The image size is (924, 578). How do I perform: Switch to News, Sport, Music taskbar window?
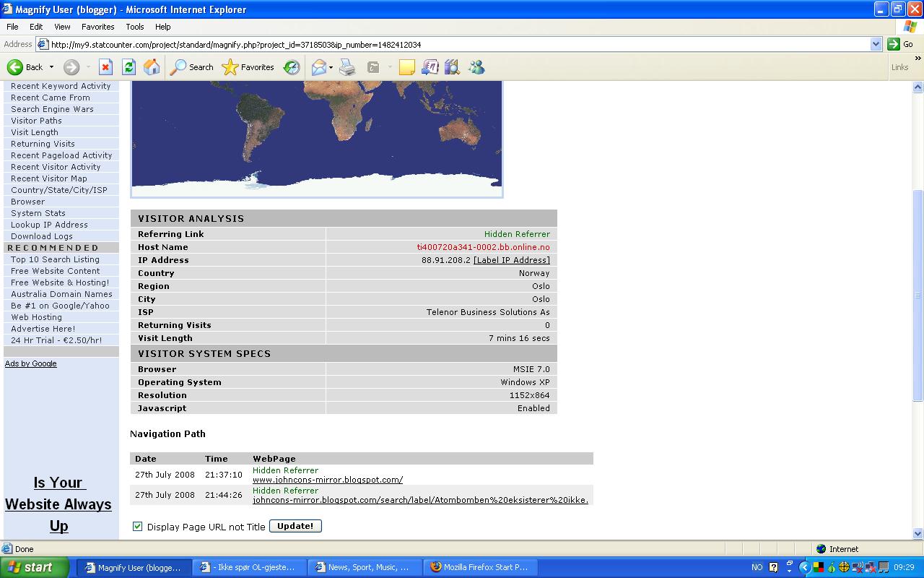[365, 567]
